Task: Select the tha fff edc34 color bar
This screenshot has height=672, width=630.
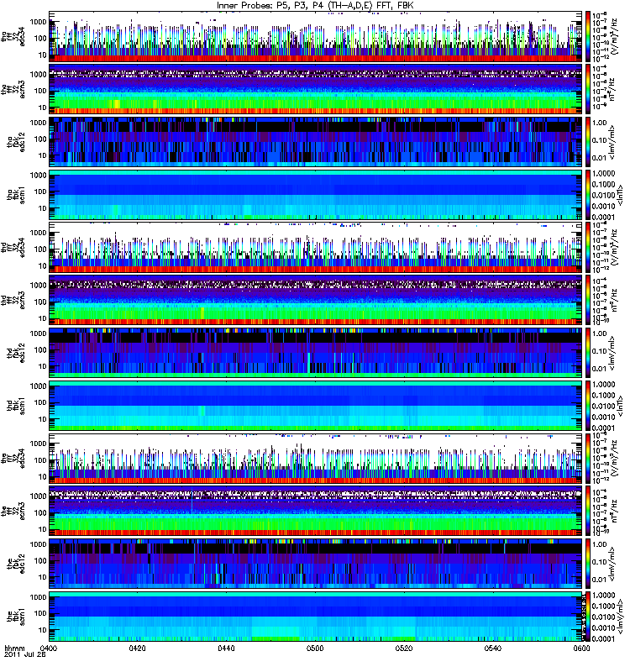Action: tap(588, 36)
